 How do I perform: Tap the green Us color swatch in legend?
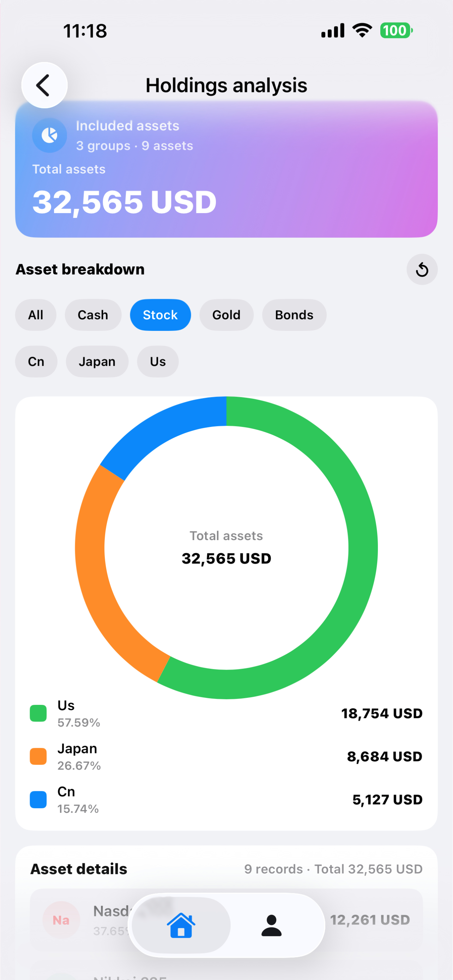[x=37, y=713]
